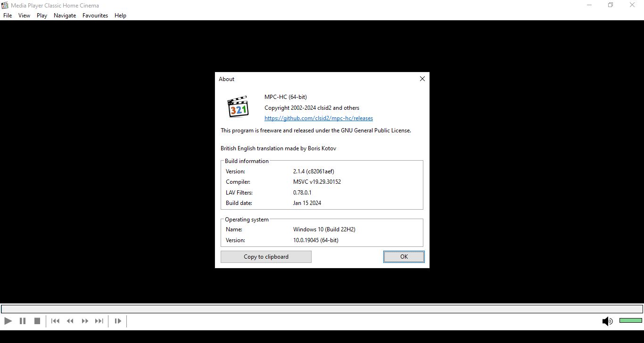The width and height of the screenshot is (644, 343).
Task: Open the View menu
Action: point(24,16)
